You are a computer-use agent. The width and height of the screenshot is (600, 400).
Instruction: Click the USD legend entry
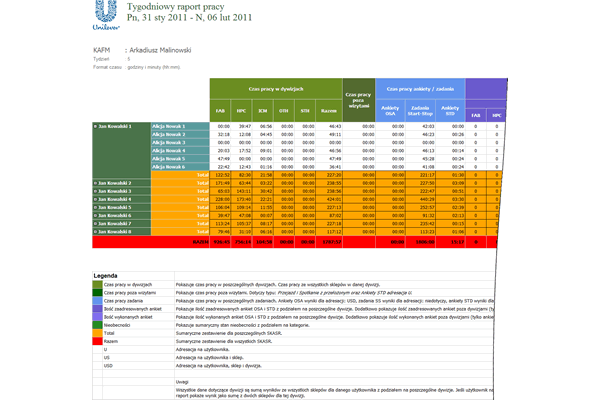pyautogui.click(x=108, y=366)
